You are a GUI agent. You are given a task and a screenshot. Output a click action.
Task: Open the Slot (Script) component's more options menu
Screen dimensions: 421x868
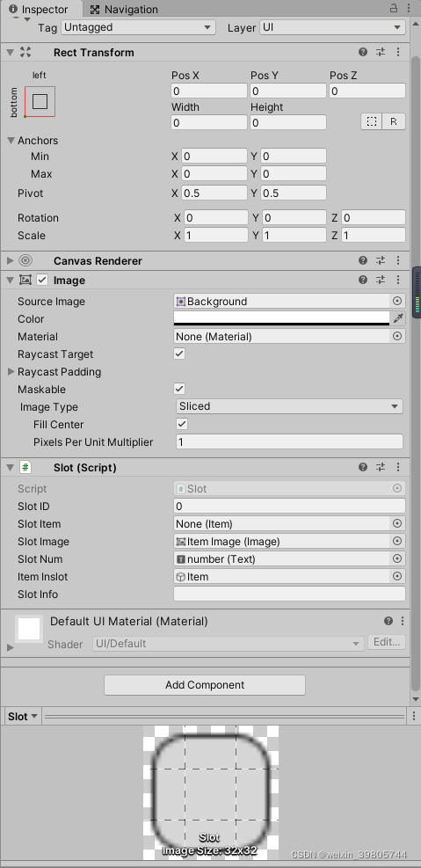398,467
